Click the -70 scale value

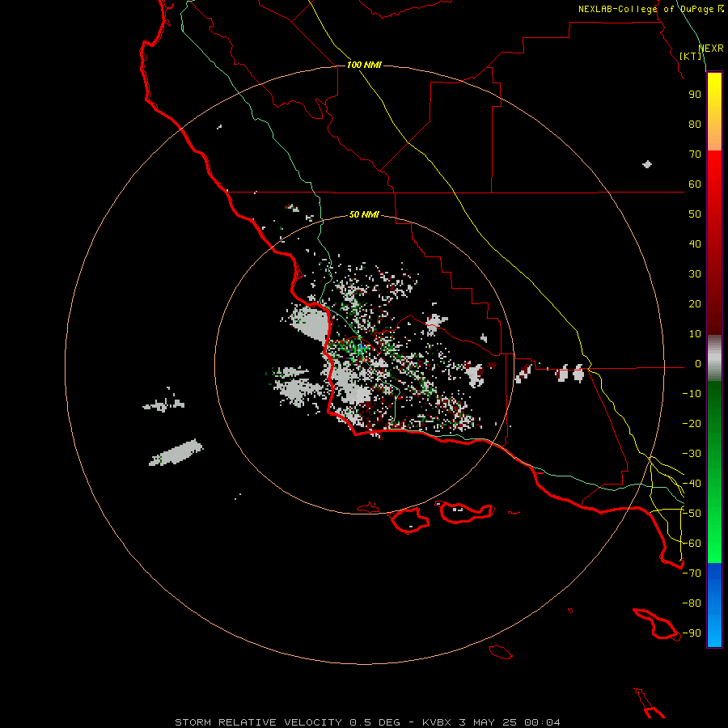(x=692, y=574)
